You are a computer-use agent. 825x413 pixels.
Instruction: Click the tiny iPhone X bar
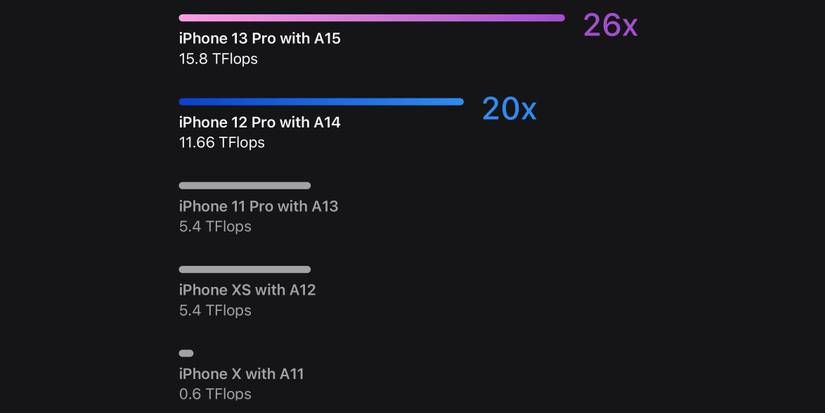pos(186,353)
